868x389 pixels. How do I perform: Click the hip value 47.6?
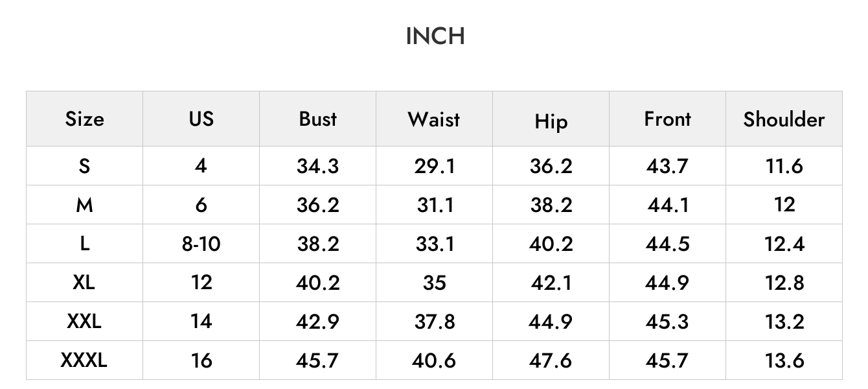coord(551,360)
